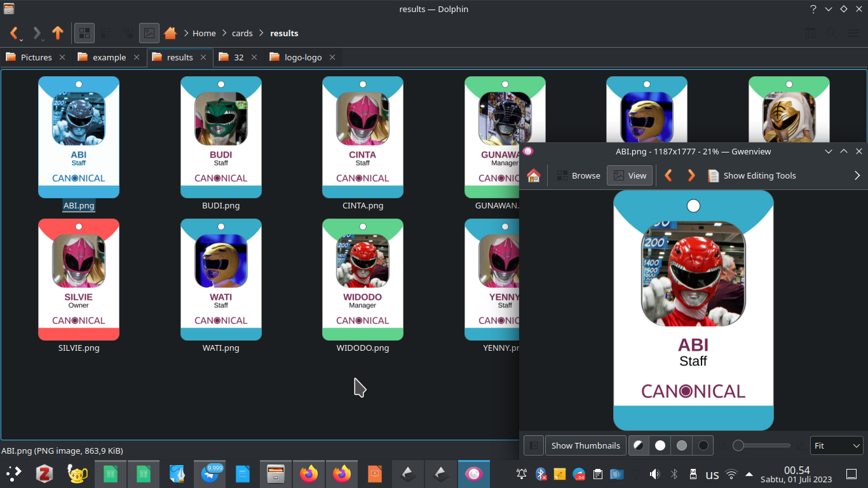Open the application launcher in the taskbar
The height and width of the screenshot is (488, 868).
tap(13, 474)
